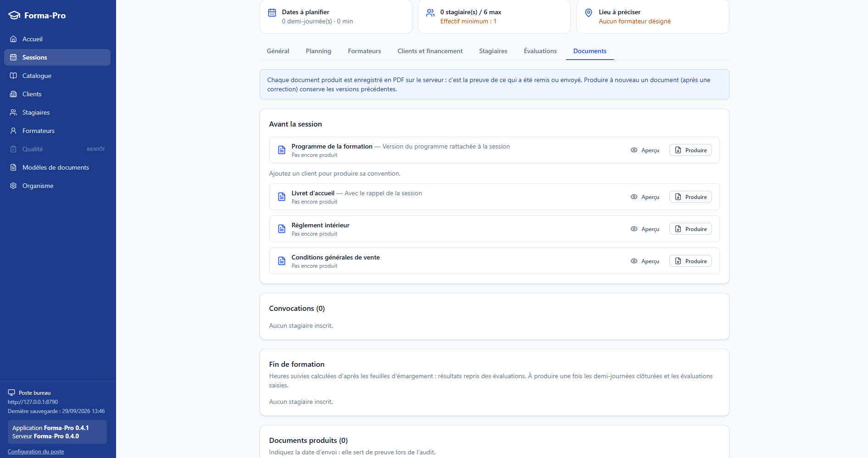The width and height of the screenshot is (868, 458).
Task: Click the Sessions calendar icon in sidebar
Action: 13,57
